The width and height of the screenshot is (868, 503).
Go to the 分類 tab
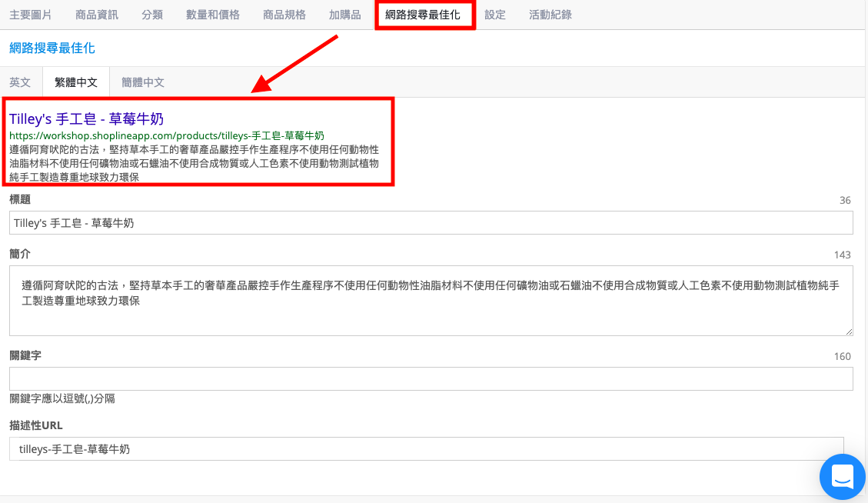coord(152,15)
